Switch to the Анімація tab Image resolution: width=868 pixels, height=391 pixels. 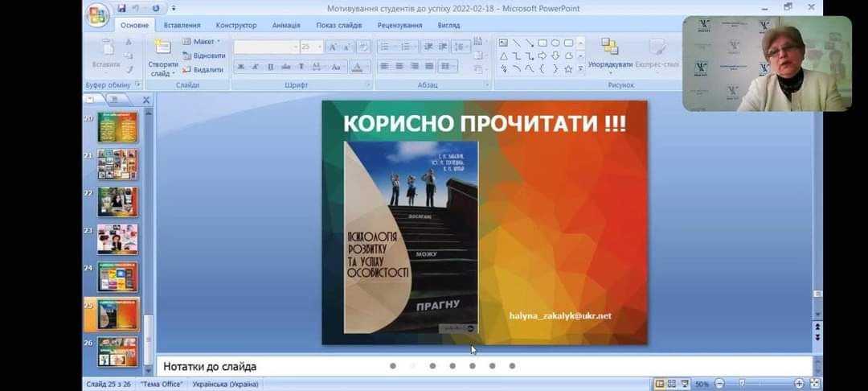pyautogui.click(x=285, y=25)
